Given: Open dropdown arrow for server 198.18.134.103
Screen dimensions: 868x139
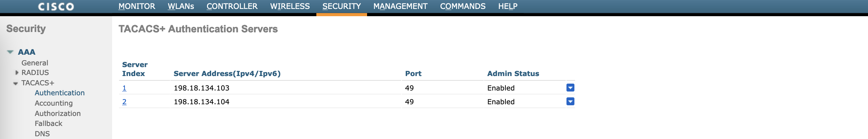Looking at the screenshot, I should pyautogui.click(x=570, y=88).
